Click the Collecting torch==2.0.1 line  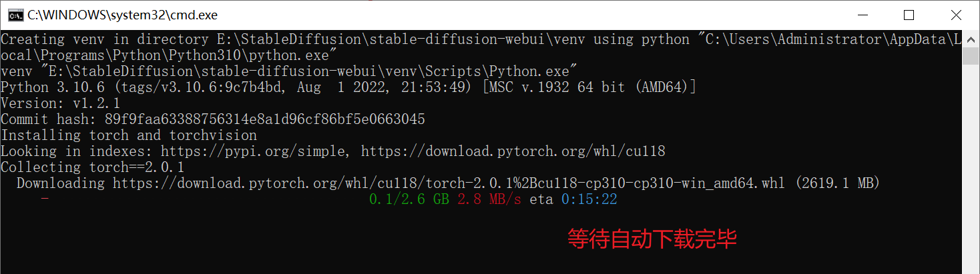(93, 167)
